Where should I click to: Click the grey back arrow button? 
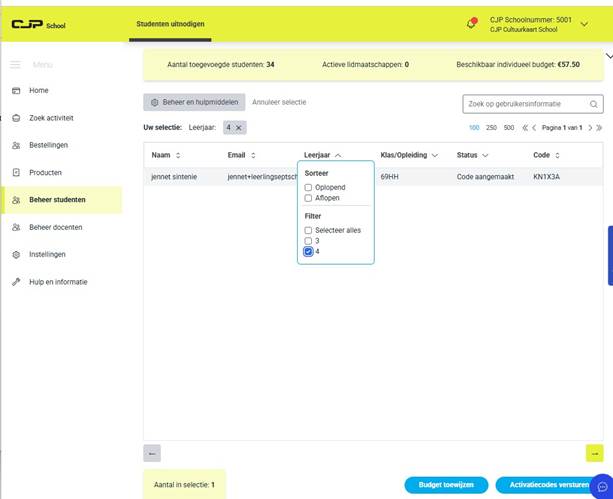click(x=152, y=453)
